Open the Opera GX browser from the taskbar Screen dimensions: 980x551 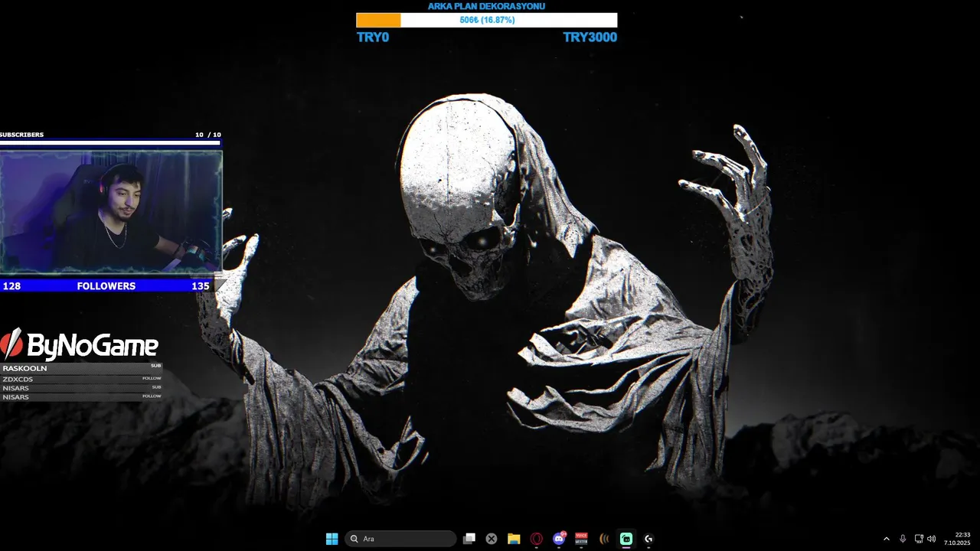(x=537, y=539)
